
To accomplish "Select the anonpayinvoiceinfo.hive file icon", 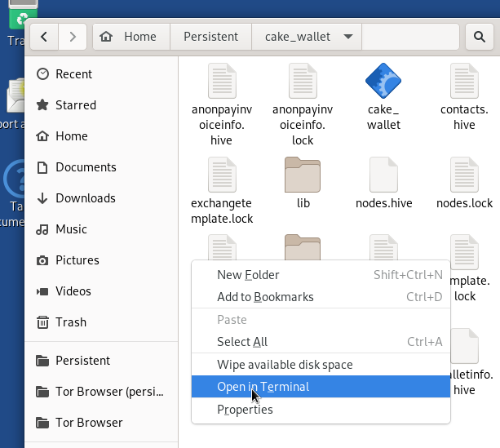I will (x=222, y=81).
